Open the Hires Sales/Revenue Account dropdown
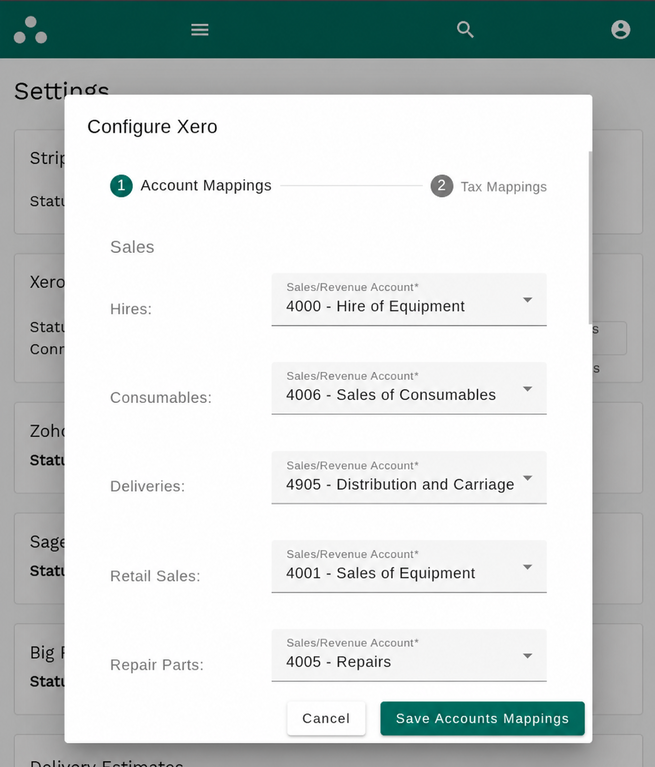The image size is (655, 767). click(408, 299)
